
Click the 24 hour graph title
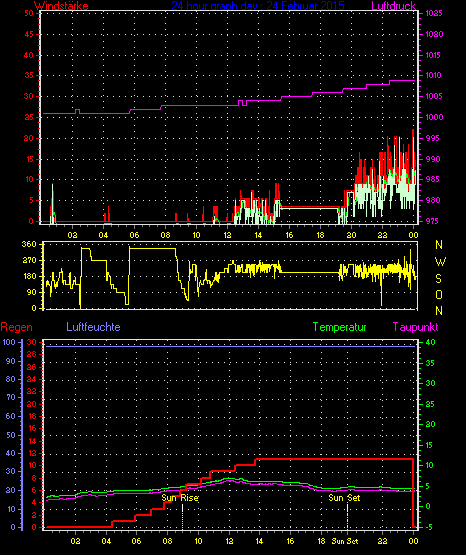point(258,6)
